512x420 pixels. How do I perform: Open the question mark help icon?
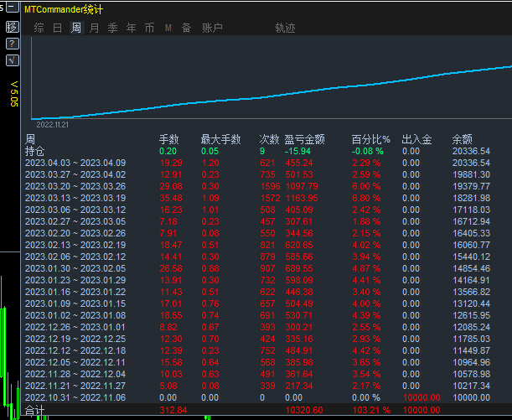13,44
